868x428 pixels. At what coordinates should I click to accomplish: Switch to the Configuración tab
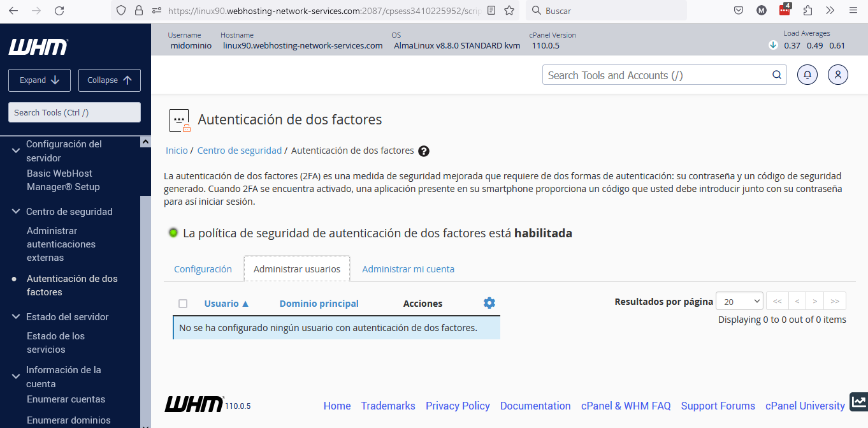coord(203,269)
